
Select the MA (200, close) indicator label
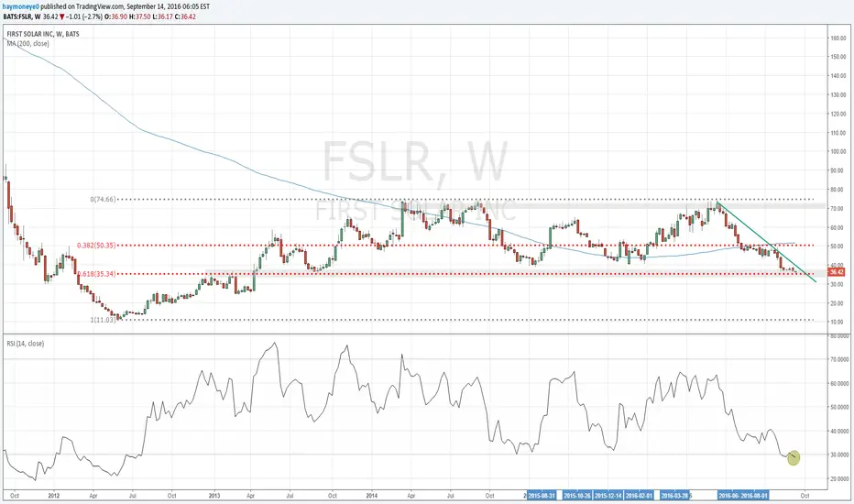27,44
